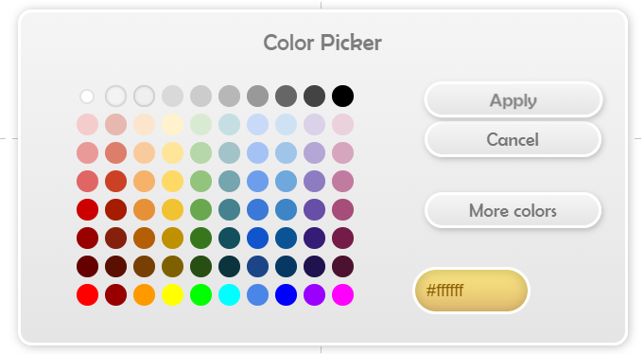Choose the cyan swatch
Screen dimensions: 644x354
(229, 294)
